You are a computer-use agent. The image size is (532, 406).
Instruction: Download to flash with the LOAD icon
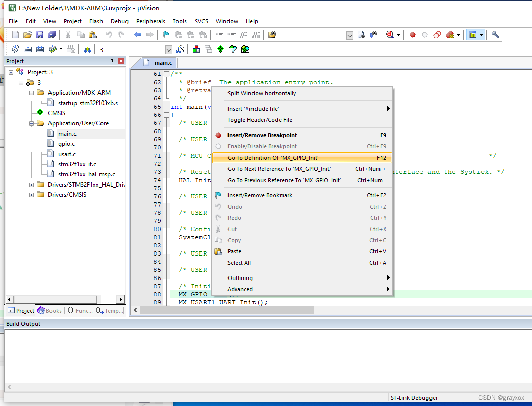pos(87,49)
